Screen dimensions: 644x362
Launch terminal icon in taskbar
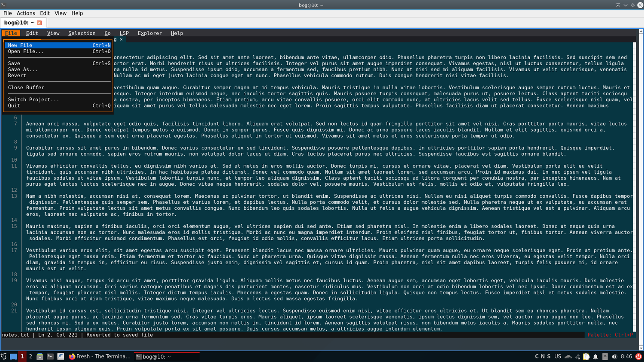point(50,356)
